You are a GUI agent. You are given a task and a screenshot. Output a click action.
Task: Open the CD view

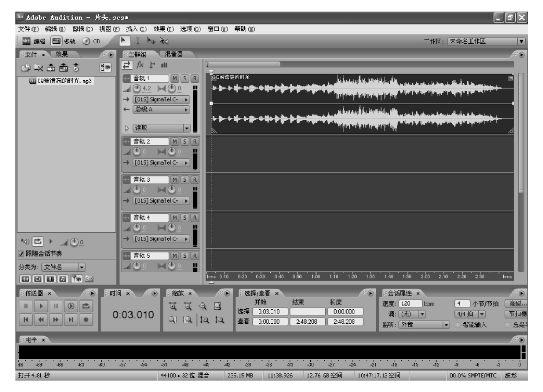(x=91, y=41)
